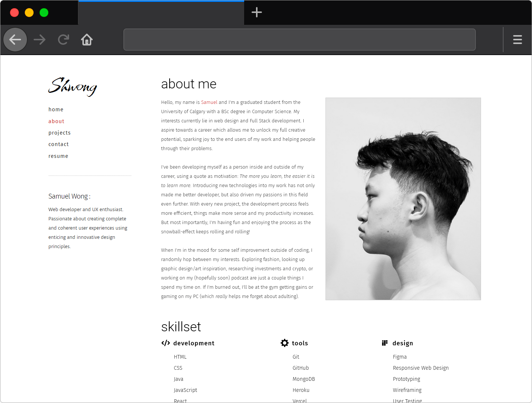
Task: Click the browser forward arrow
Action: [x=39, y=40]
